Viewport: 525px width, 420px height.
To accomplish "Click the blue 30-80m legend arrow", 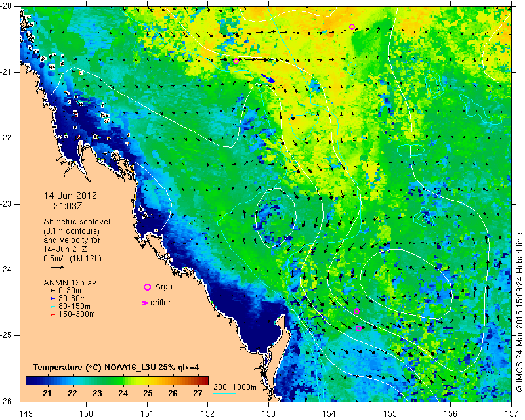I will [52, 299].
